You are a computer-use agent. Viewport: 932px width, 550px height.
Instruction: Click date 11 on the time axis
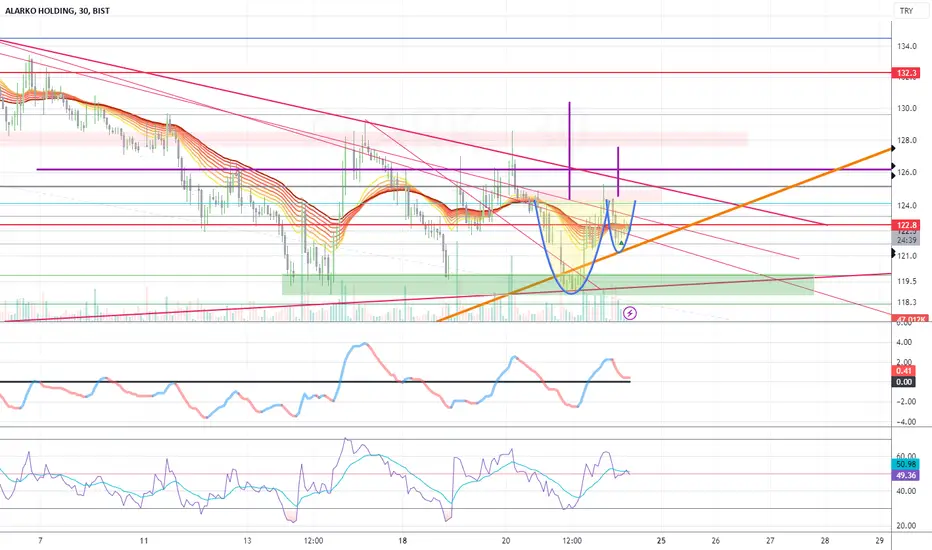pos(144,541)
